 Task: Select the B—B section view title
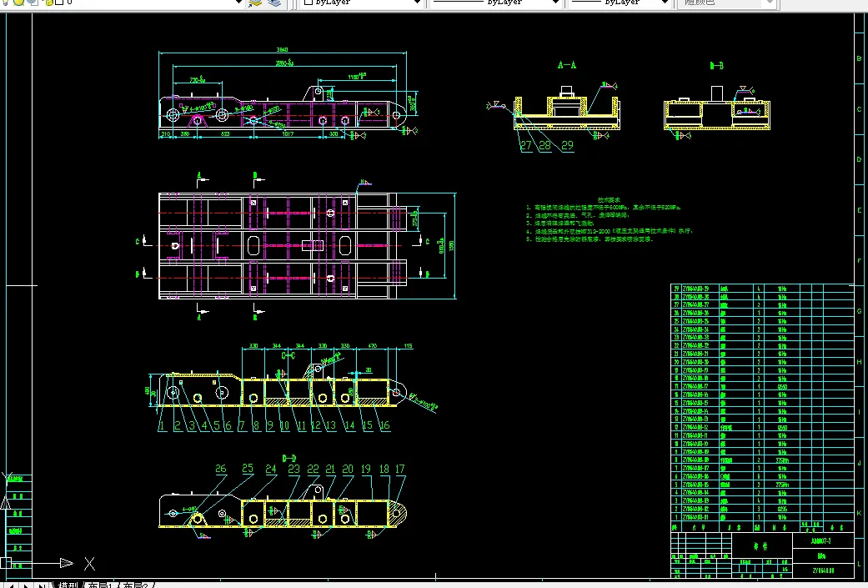tap(717, 66)
